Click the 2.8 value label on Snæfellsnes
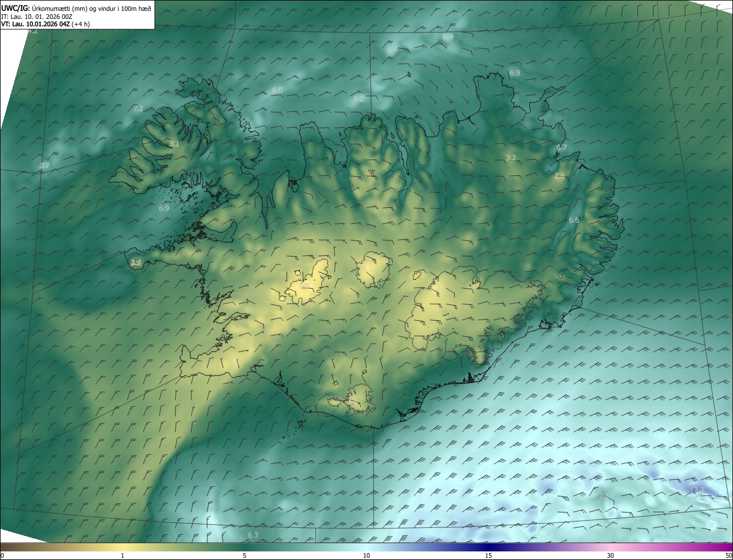Viewport: 733px width, 560px height. (x=136, y=263)
